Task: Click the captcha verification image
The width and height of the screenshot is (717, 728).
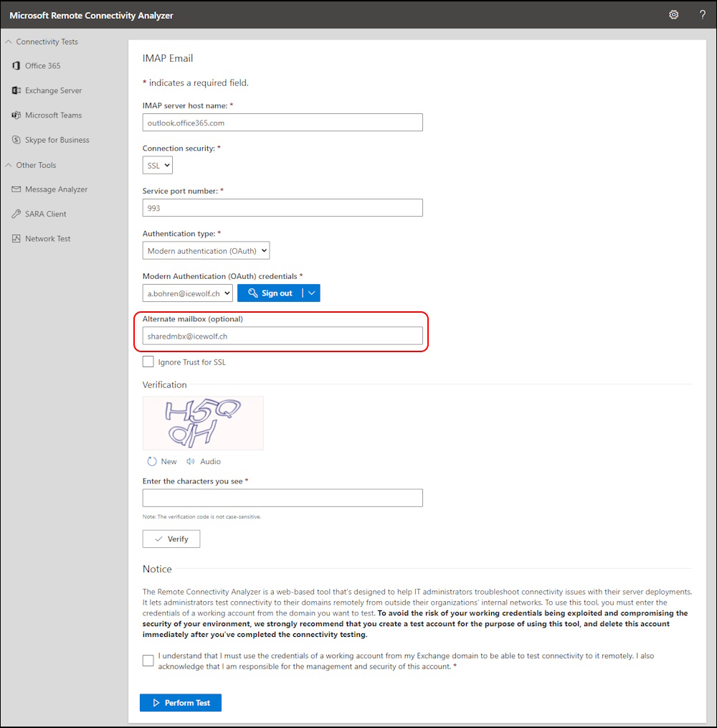Action: pos(203,423)
